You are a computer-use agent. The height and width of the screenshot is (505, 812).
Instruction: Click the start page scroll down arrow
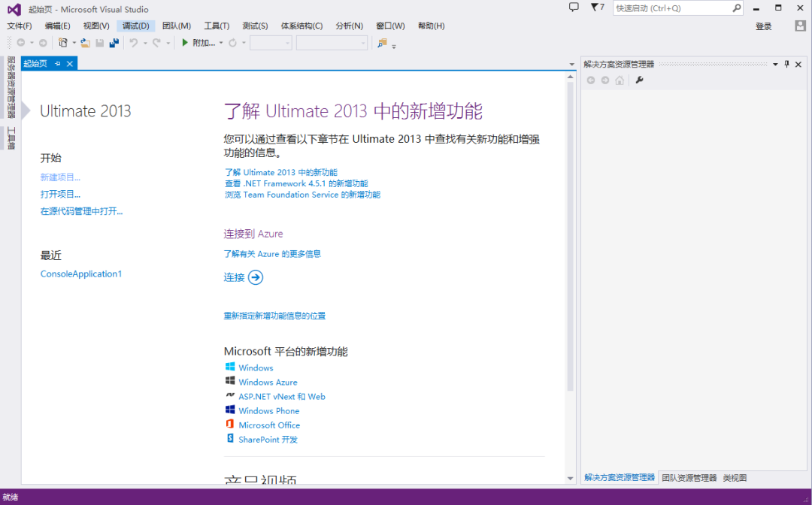(x=570, y=478)
